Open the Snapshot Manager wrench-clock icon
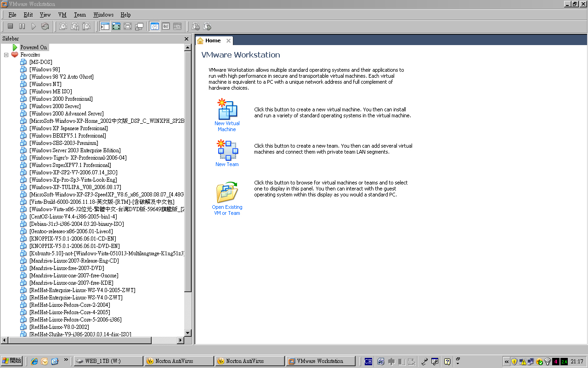588x368 pixels. point(86,27)
